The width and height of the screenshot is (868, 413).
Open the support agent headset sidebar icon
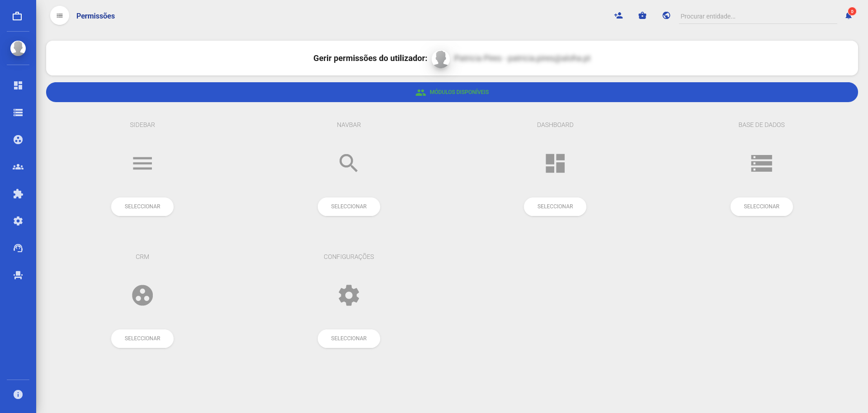pyautogui.click(x=18, y=248)
